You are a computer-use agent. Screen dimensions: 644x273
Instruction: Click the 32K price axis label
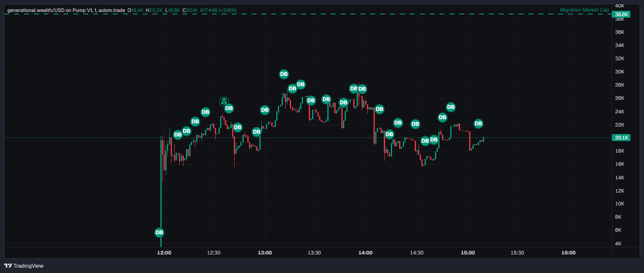pyautogui.click(x=620, y=58)
